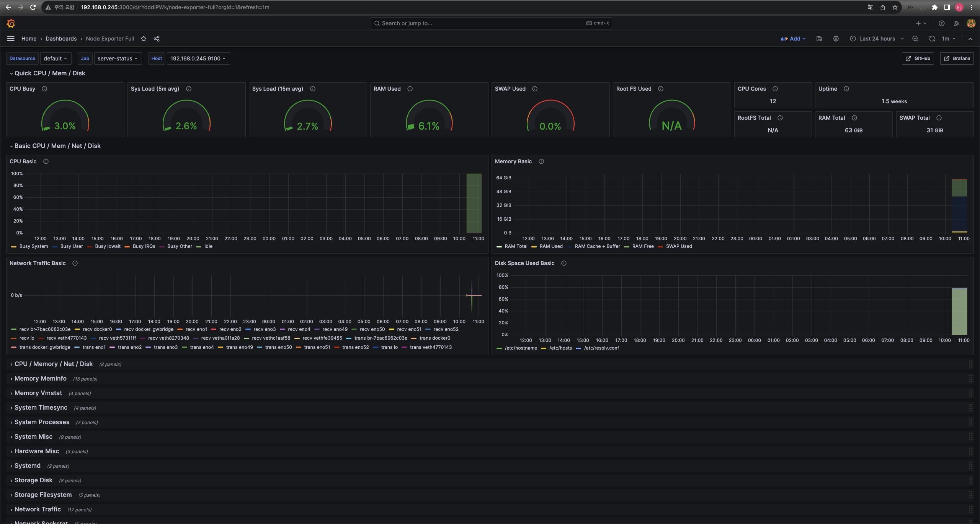
Task: Open dashboard settings gear icon
Action: 836,39
